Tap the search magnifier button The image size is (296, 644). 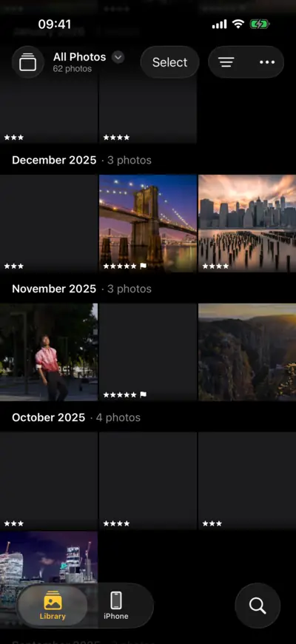tap(258, 606)
